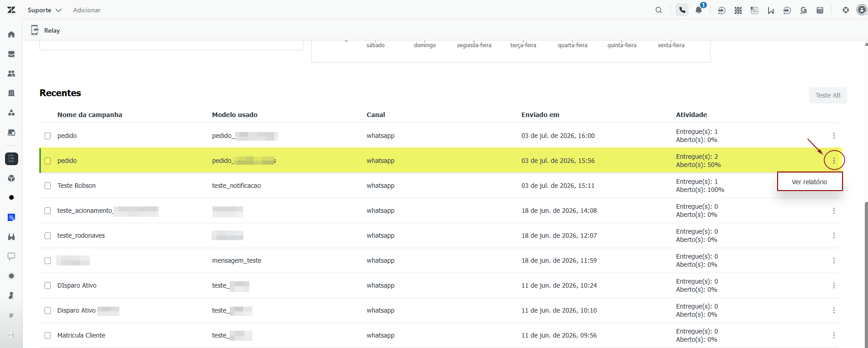Open Views inbox icon in sidebar

pyautogui.click(x=11, y=54)
